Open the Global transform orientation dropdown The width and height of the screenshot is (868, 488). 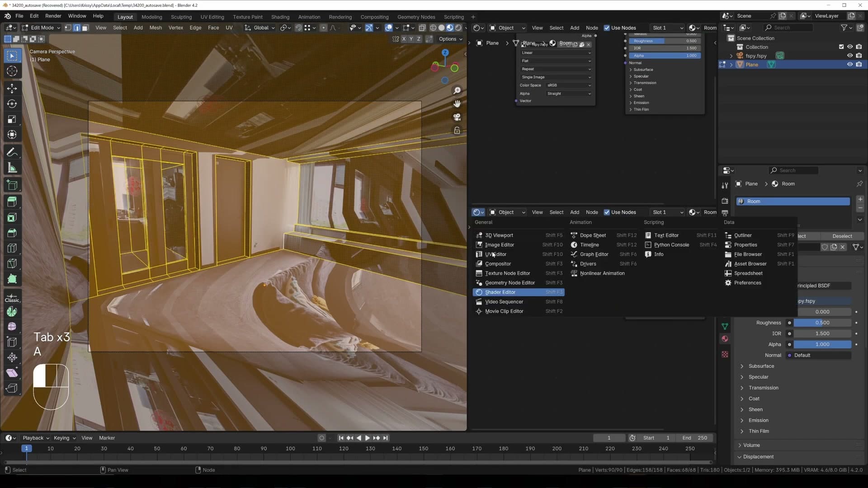click(x=260, y=28)
